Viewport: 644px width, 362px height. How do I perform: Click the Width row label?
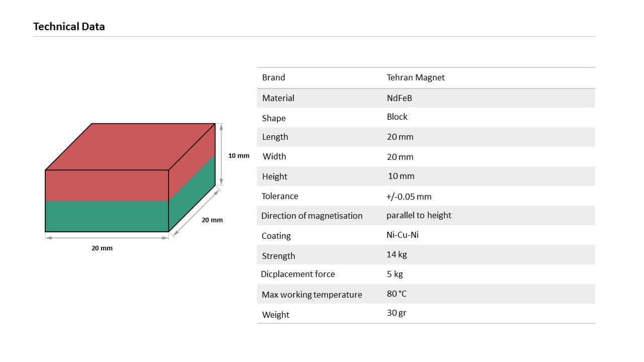[274, 156]
